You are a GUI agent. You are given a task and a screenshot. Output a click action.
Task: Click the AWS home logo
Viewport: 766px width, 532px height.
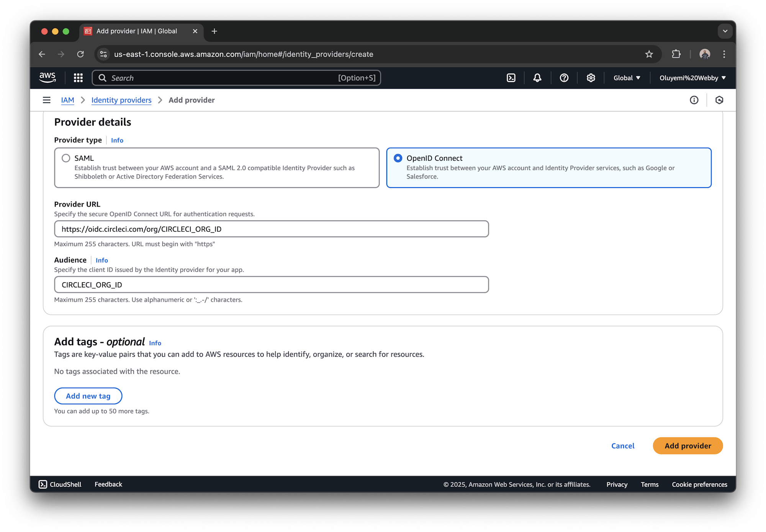(47, 78)
